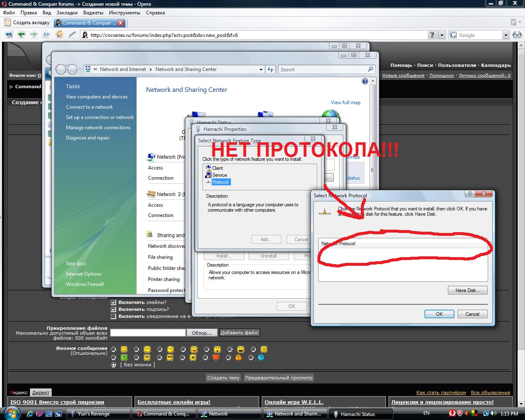Click the red heart message icon
The image size is (525, 420).
(x=216, y=357)
